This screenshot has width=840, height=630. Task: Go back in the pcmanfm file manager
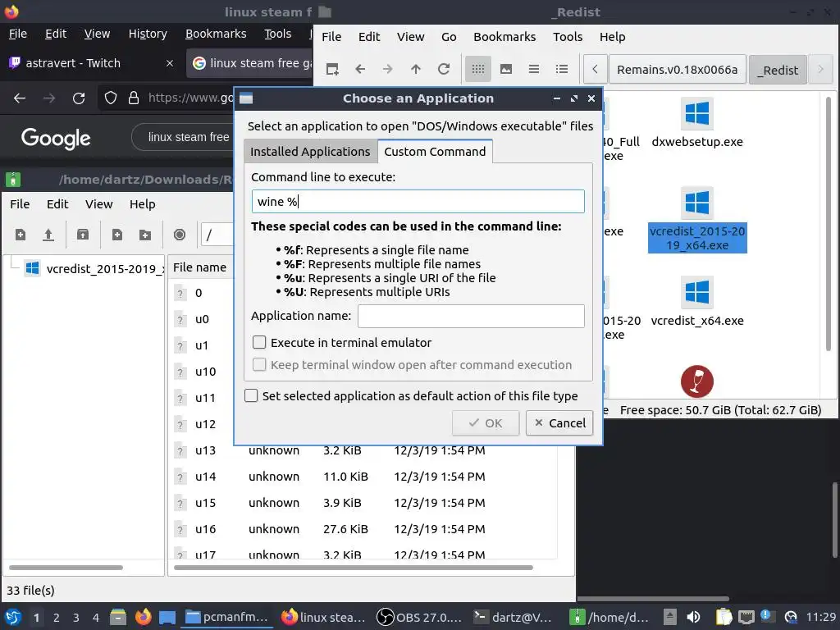tap(360, 69)
